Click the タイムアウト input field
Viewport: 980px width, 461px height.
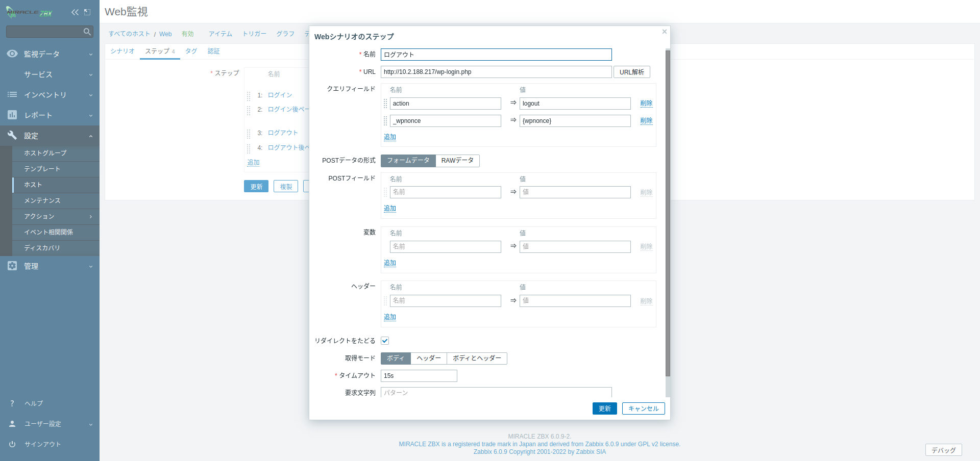click(x=419, y=376)
